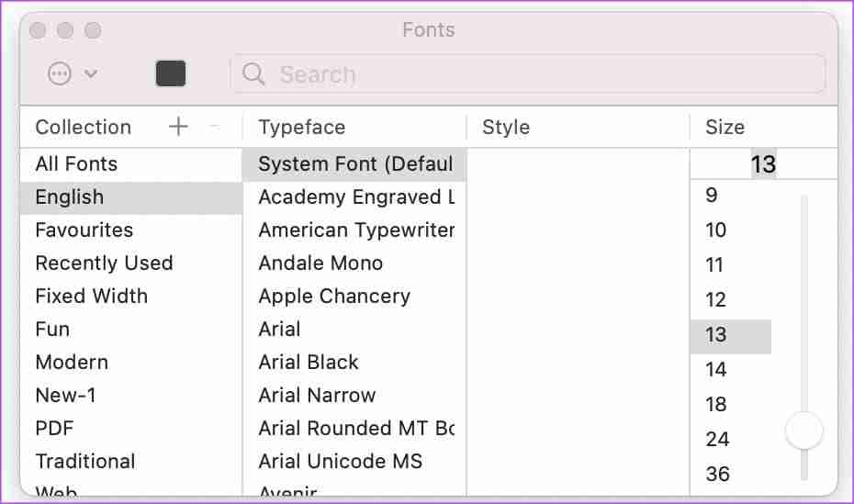Select the English collection
This screenshot has width=854, height=504.
pyautogui.click(x=131, y=197)
